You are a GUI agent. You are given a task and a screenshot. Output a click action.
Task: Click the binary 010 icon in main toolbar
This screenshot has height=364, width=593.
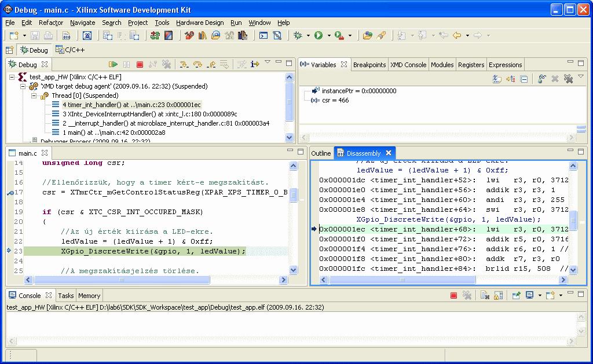(66, 35)
